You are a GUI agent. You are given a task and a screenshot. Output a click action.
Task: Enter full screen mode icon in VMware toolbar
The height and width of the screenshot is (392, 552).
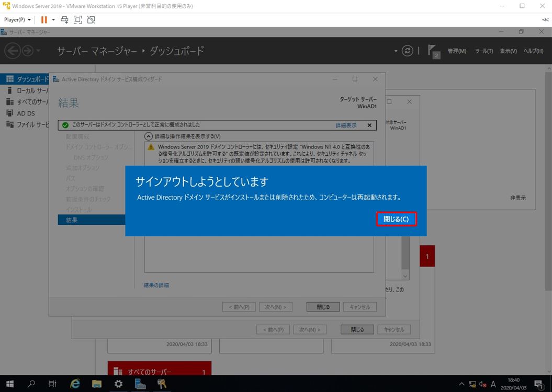(x=78, y=20)
